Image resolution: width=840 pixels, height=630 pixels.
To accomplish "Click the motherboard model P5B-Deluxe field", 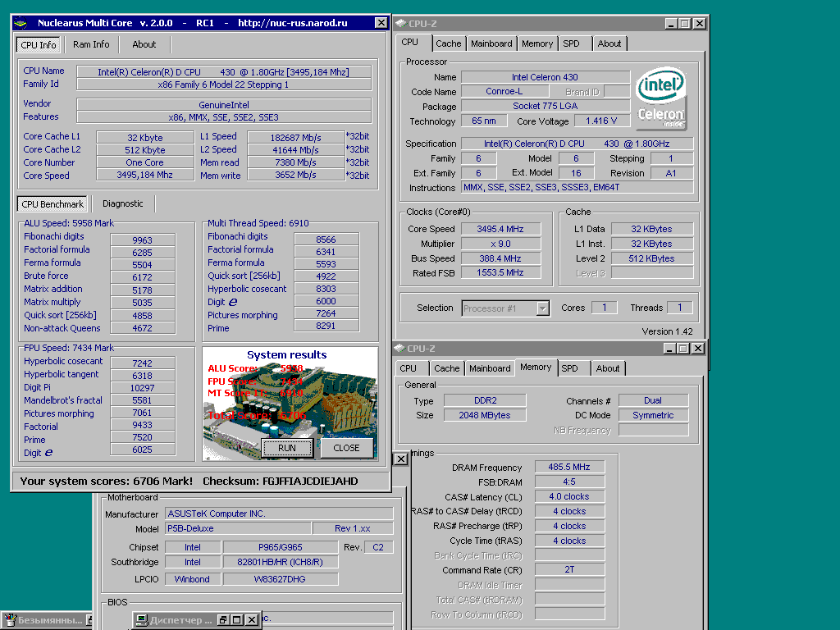I will [x=238, y=528].
